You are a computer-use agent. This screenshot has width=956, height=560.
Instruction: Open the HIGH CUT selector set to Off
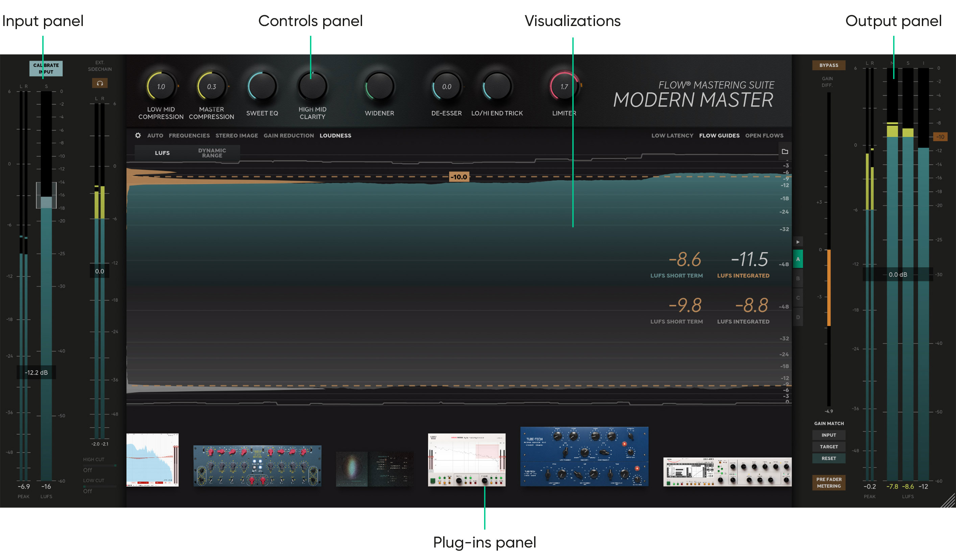click(x=87, y=470)
